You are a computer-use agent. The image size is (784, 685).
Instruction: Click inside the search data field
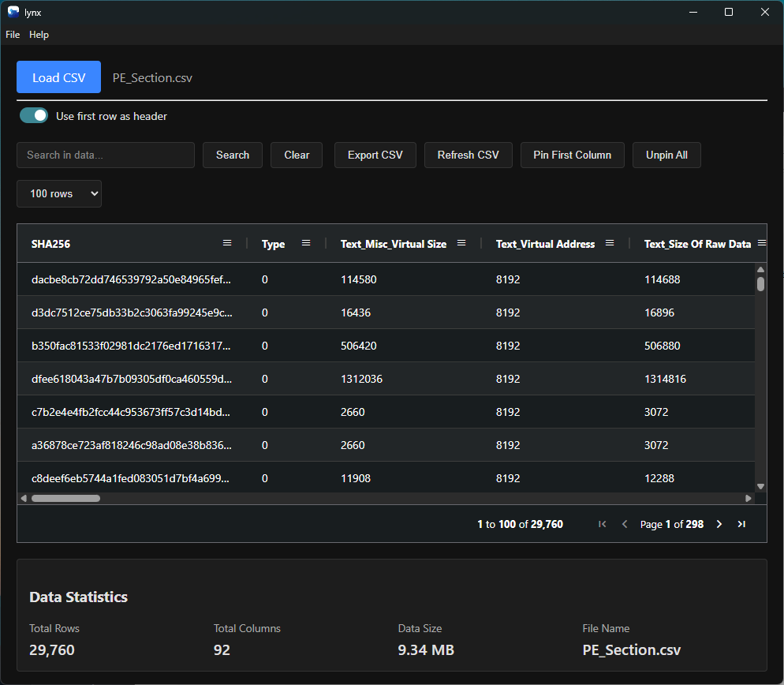point(105,155)
